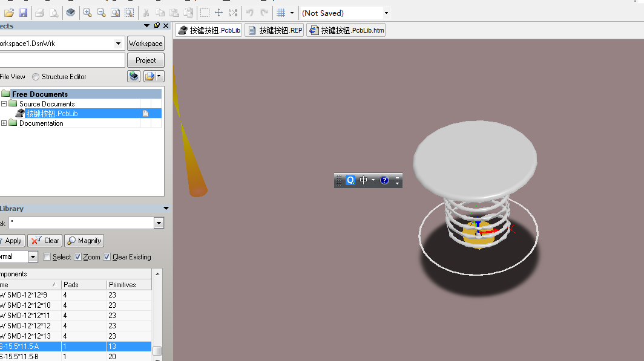Uncheck the Clear Existing checkbox
The height and width of the screenshot is (361, 644).
point(107,257)
